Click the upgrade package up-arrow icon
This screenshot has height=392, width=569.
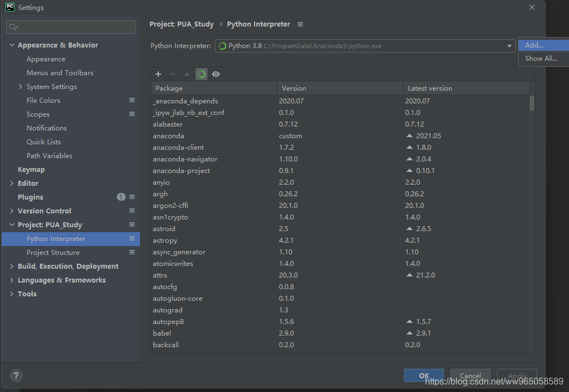click(187, 74)
